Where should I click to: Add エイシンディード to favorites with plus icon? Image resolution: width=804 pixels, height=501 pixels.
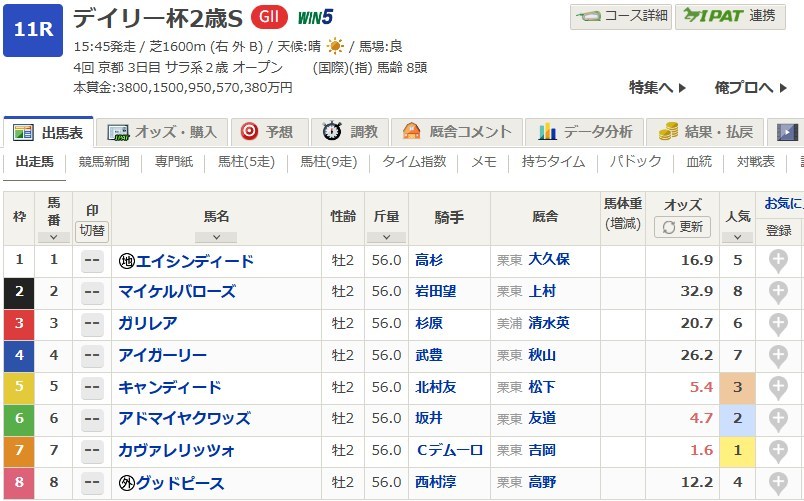[x=777, y=261]
